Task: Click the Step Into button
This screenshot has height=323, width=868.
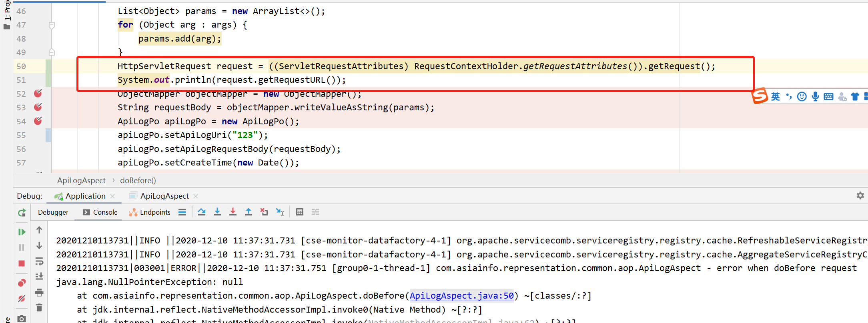Action: 217,212
